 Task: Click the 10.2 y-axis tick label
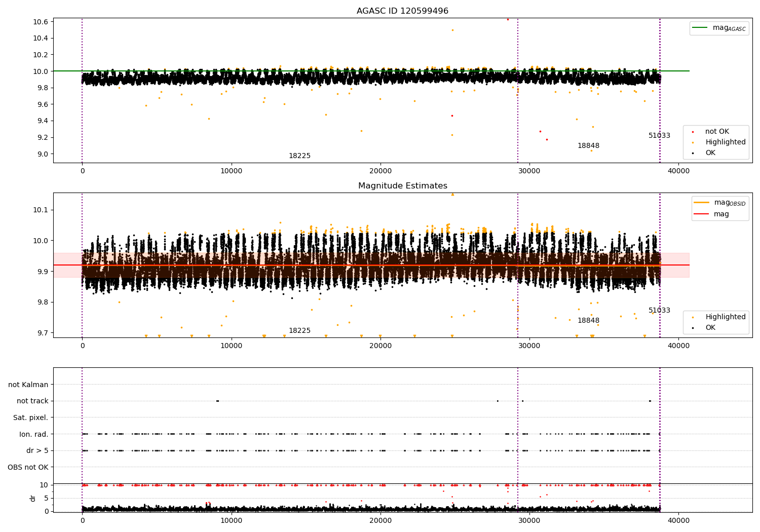41,55
